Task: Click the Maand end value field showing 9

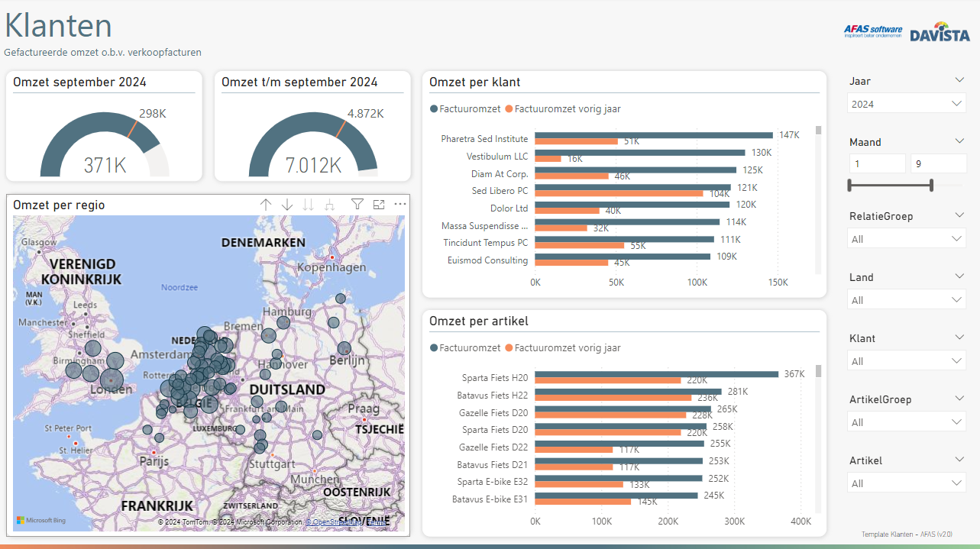Action: [x=938, y=163]
